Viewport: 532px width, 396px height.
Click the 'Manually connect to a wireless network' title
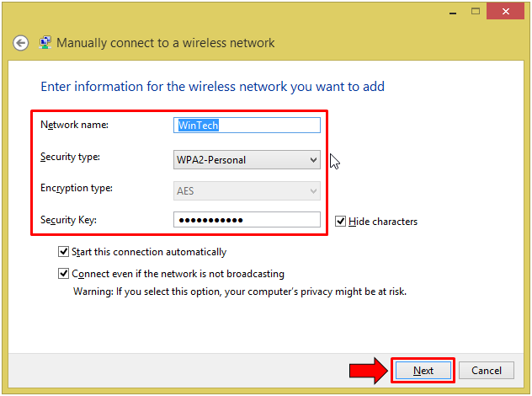166,43
